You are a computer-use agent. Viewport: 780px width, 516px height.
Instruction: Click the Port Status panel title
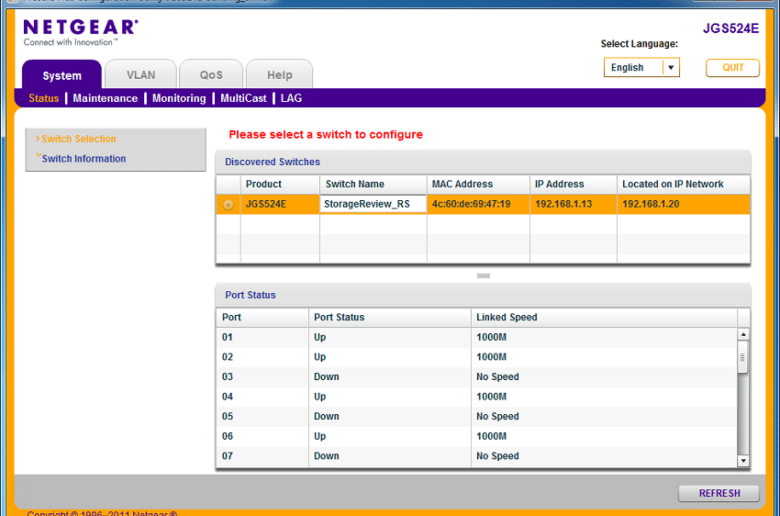click(250, 295)
